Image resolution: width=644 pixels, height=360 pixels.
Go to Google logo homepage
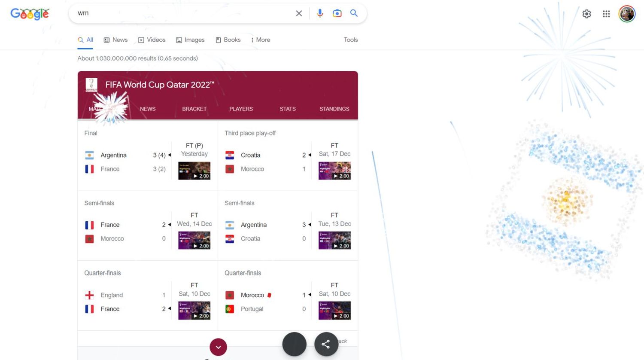[x=30, y=14]
